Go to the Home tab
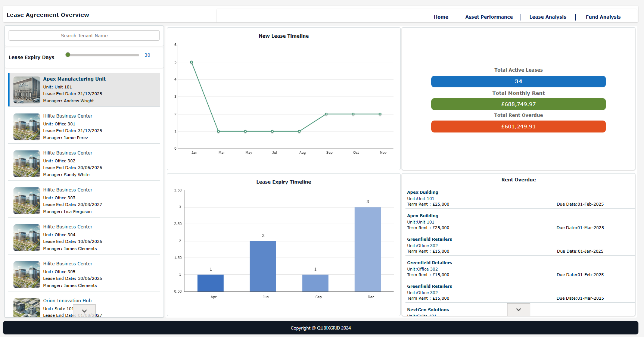 click(x=441, y=17)
